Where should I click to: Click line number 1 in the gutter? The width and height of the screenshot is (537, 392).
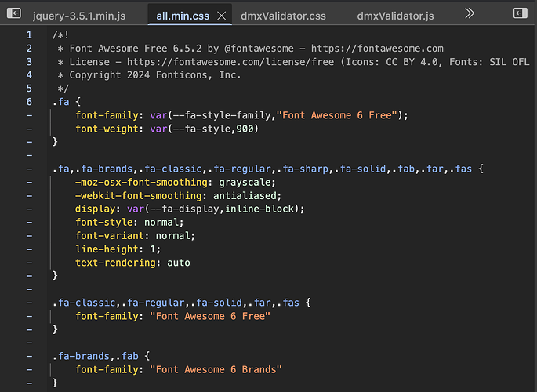point(29,35)
